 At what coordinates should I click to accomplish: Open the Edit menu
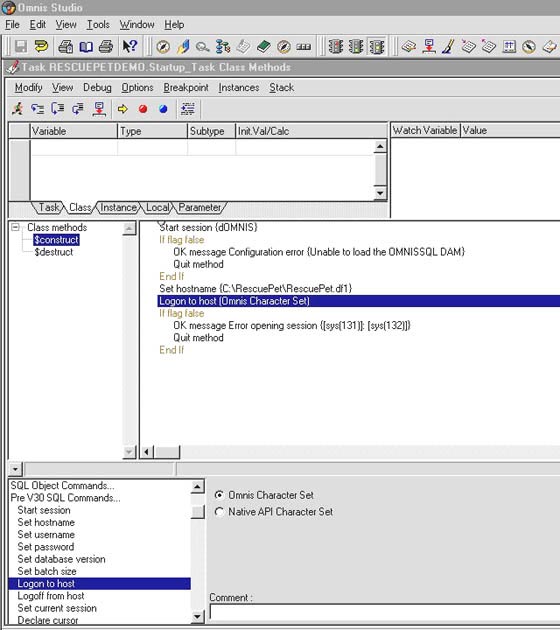point(38,25)
